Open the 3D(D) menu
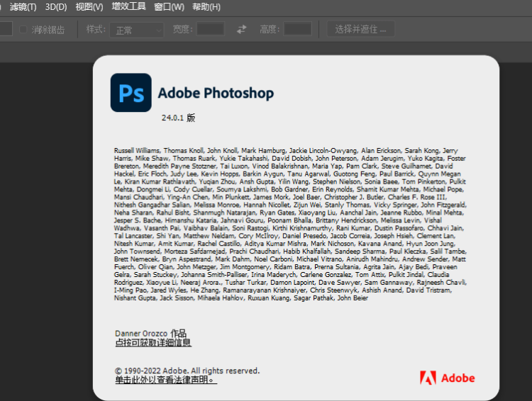The image size is (532, 401). [x=56, y=7]
